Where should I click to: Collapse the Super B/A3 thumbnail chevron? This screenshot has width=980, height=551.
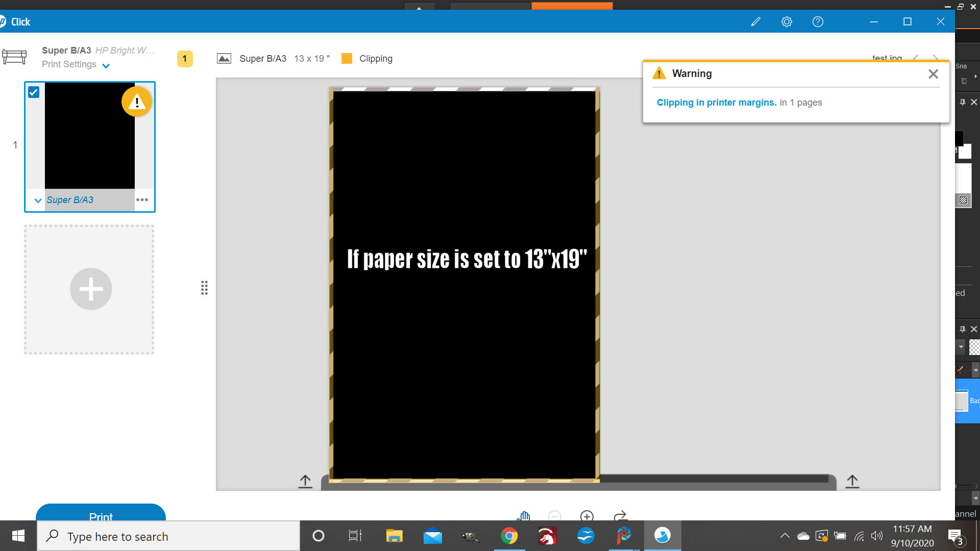(37, 200)
